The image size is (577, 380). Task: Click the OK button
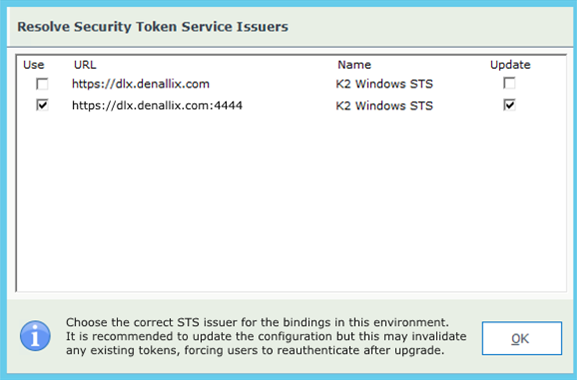pos(522,338)
